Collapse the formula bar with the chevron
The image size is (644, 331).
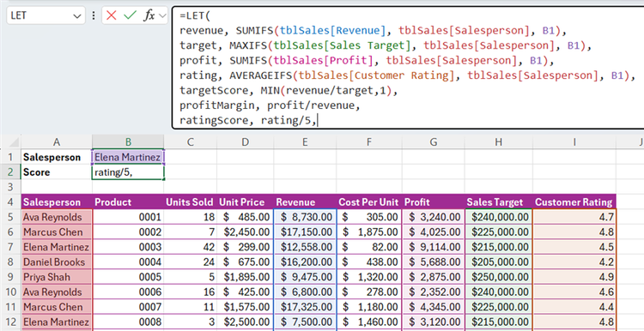(162, 15)
